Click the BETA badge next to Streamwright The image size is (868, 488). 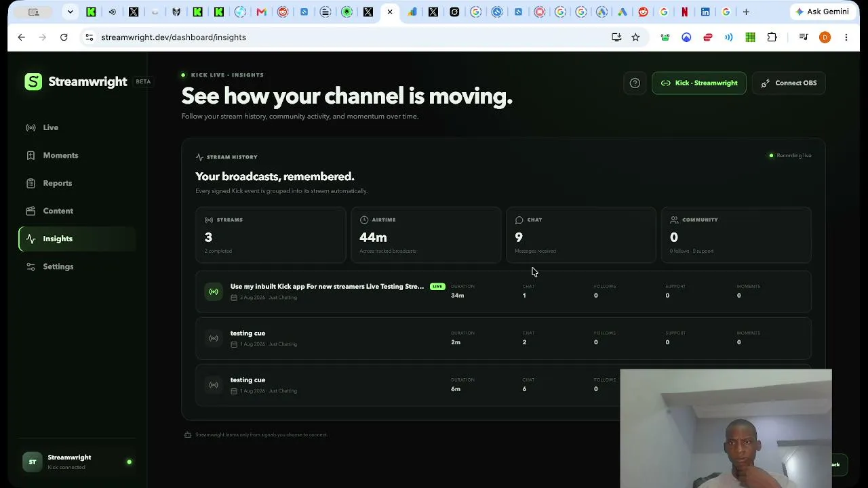tap(143, 82)
